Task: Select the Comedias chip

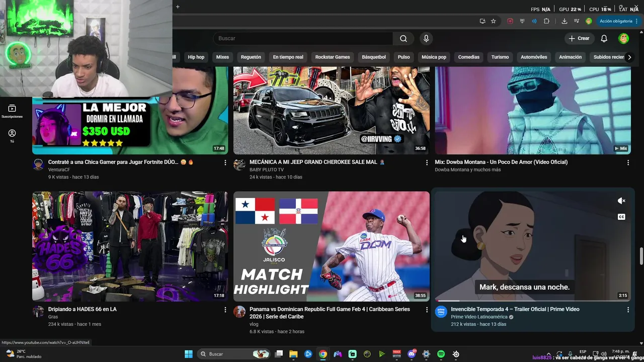Action: (x=469, y=57)
